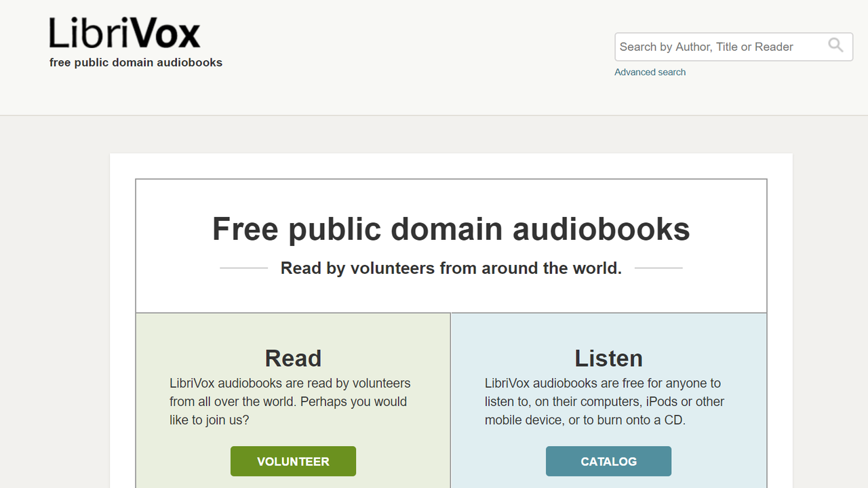Click the blue CATALOG button
The height and width of the screenshot is (488, 868).
coord(608,462)
